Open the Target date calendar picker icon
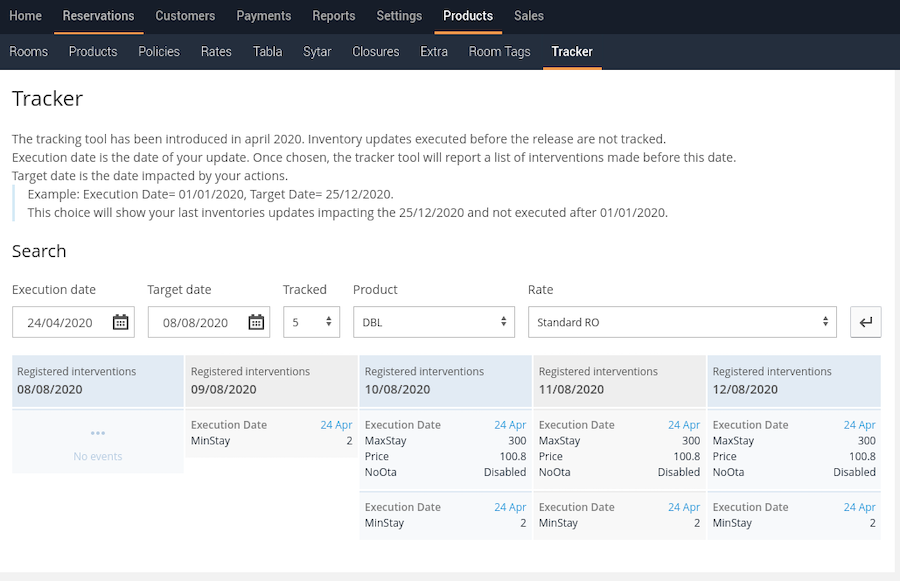This screenshot has width=900, height=581. coord(256,322)
